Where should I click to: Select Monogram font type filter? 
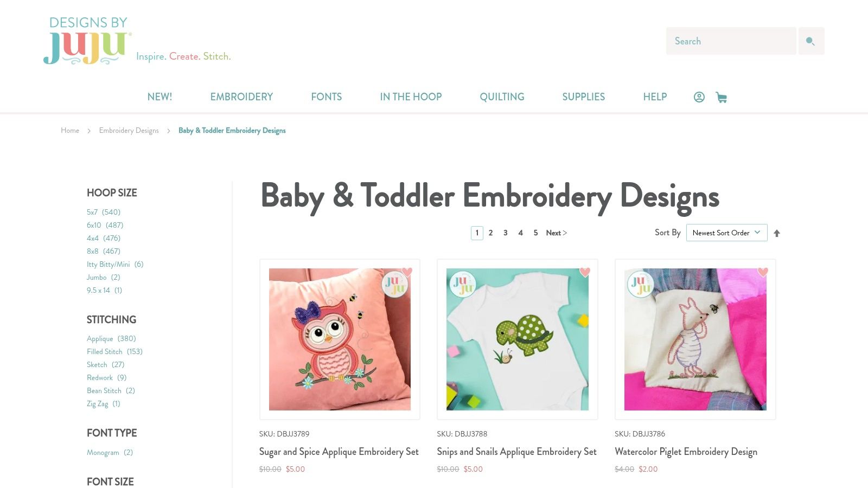tap(110, 452)
